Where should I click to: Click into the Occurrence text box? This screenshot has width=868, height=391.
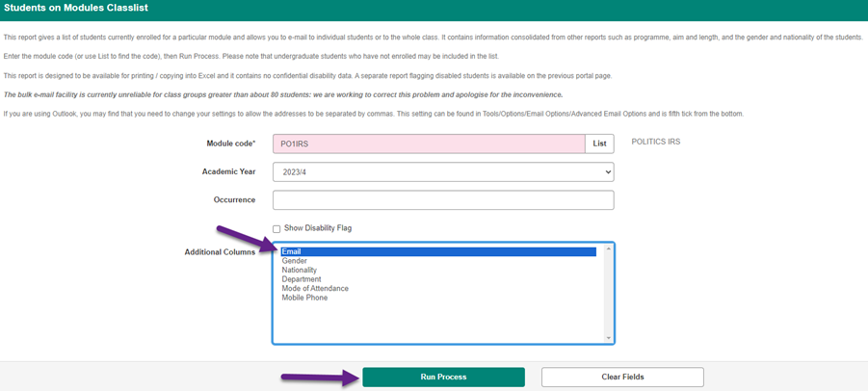click(x=443, y=199)
